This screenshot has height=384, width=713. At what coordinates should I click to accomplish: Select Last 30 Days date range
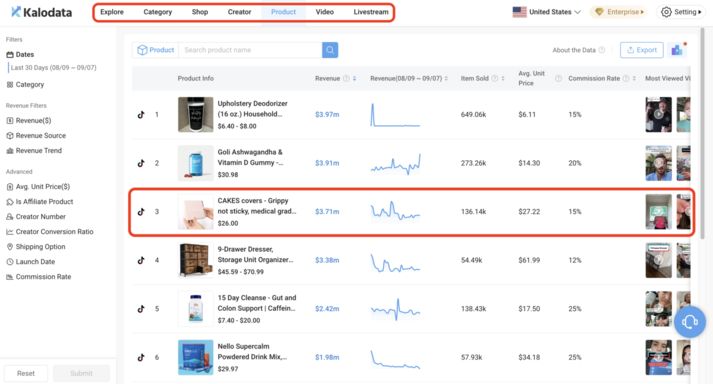pos(53,67)
